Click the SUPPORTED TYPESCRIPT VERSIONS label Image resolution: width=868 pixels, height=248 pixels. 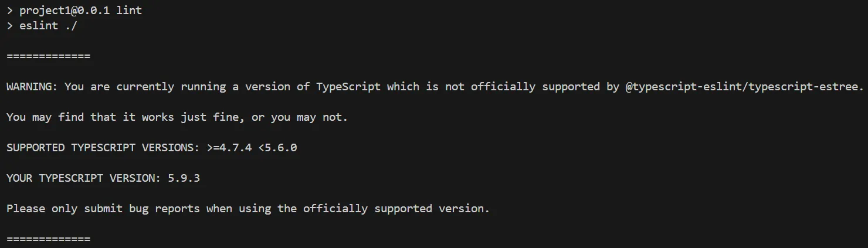click(103, 148)
